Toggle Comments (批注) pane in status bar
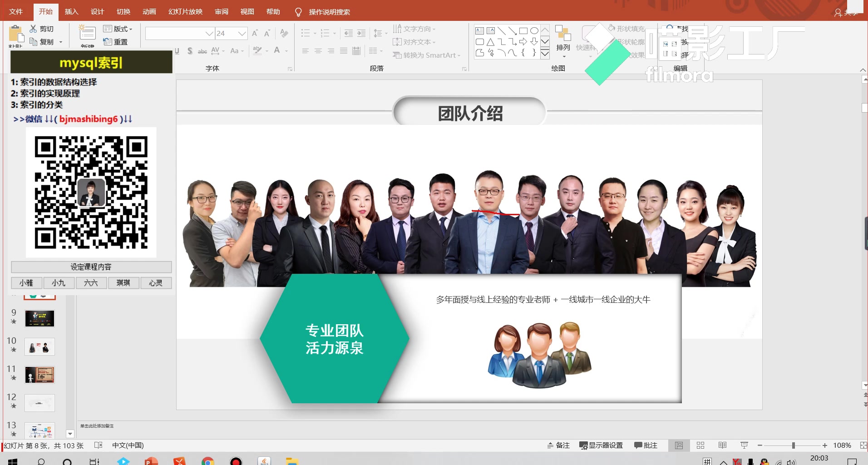Image resolution: width=868 pixels, height=465 pixels. tap(646, 445)
